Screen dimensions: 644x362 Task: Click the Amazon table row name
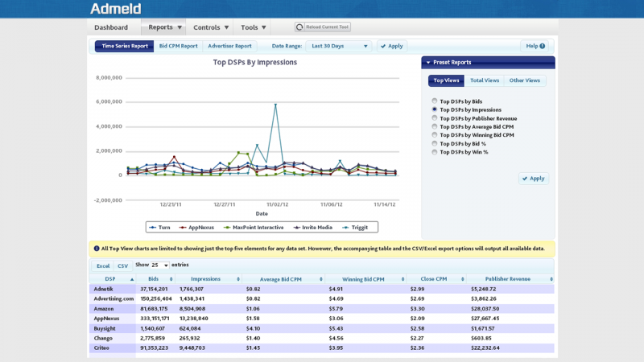tap(104, 309)
